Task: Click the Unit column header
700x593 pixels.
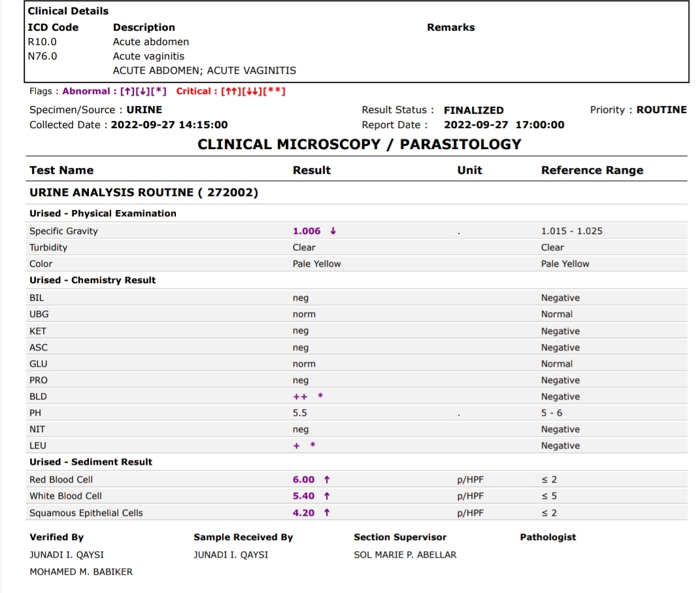Action: (x=470, y=170)
